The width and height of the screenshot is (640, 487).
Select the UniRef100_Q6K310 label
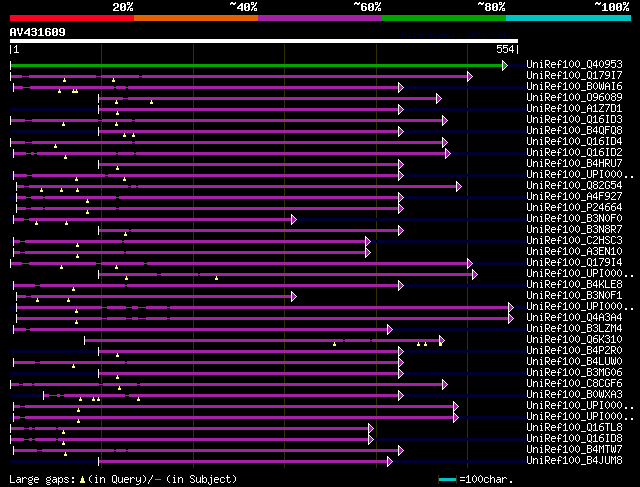pyautogui.click(x=574, y=340)
